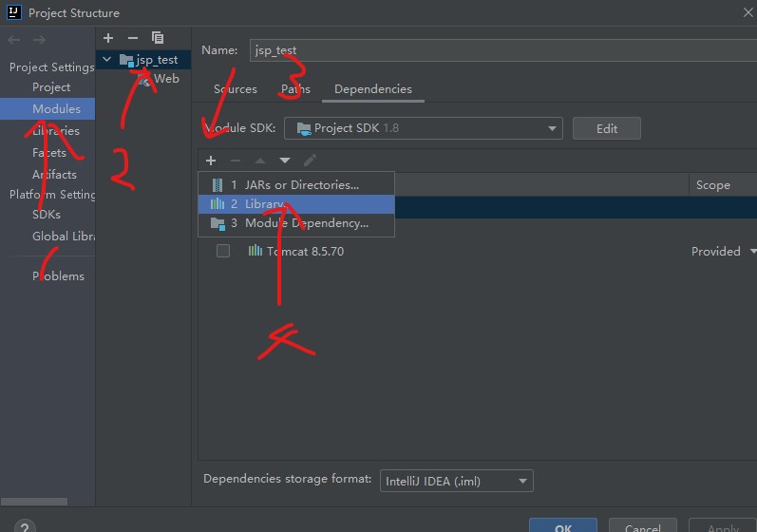Select Problems in sidebar
Screen dimensions: 757x532
(58, 276)
